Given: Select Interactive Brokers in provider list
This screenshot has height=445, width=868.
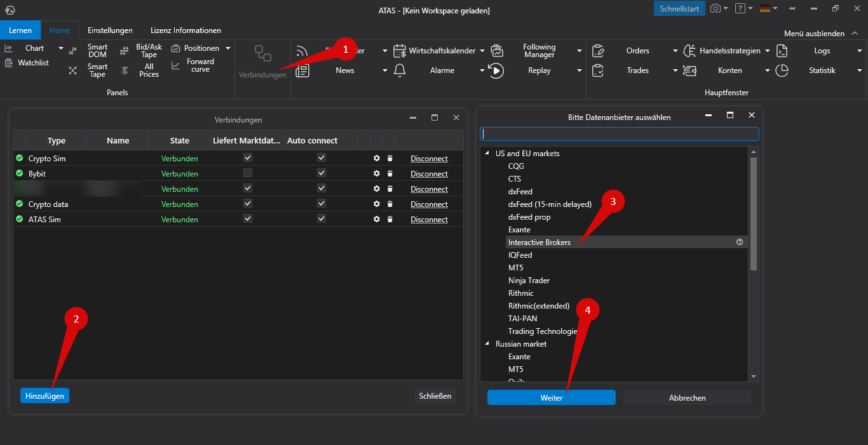Looking at the screenshot, I should coord(627,242).
